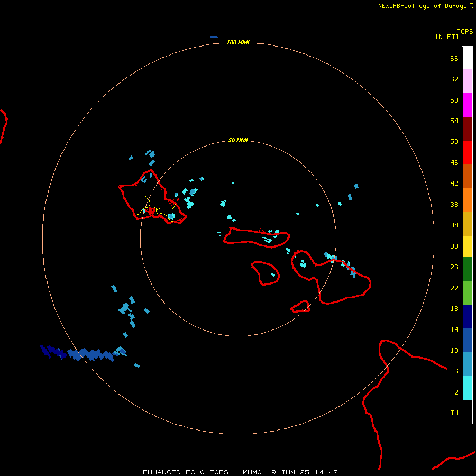Select the black TH threshold swatch

point(467,411)
